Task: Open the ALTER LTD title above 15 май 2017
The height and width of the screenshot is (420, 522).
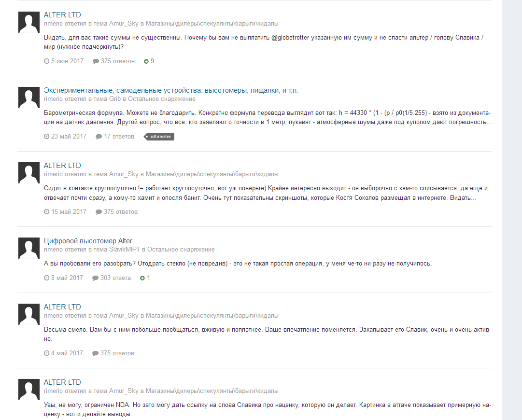Action: 62,166
